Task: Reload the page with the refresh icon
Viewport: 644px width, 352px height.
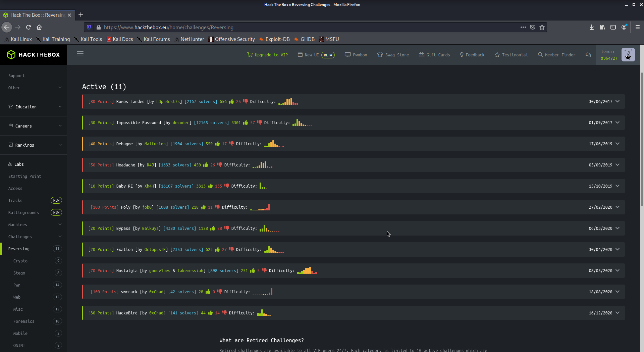Action: tap(29, 27)
